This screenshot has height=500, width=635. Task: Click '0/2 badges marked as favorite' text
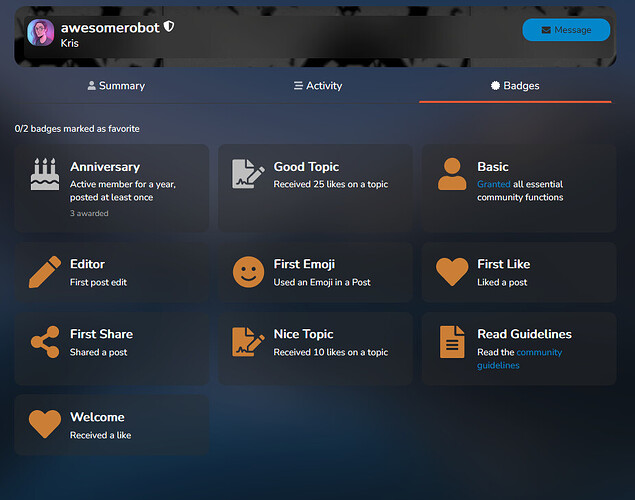click(x=77, y=129)
